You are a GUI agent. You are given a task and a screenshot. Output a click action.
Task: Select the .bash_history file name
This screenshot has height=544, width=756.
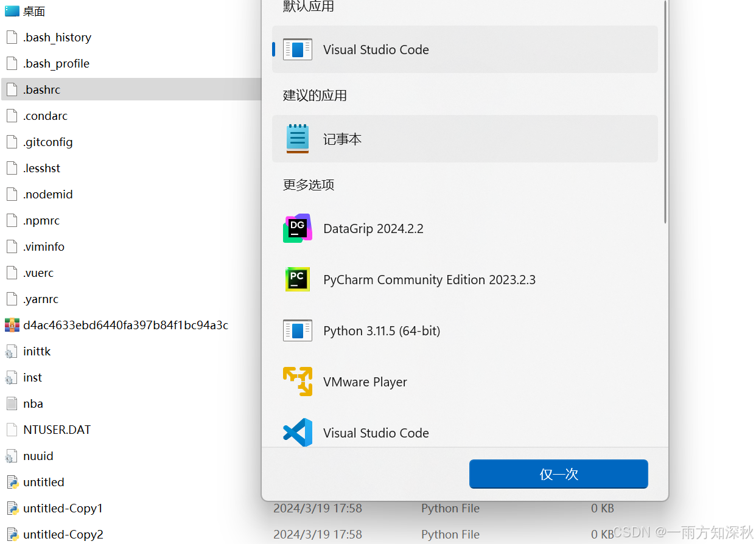pos(57,37)
